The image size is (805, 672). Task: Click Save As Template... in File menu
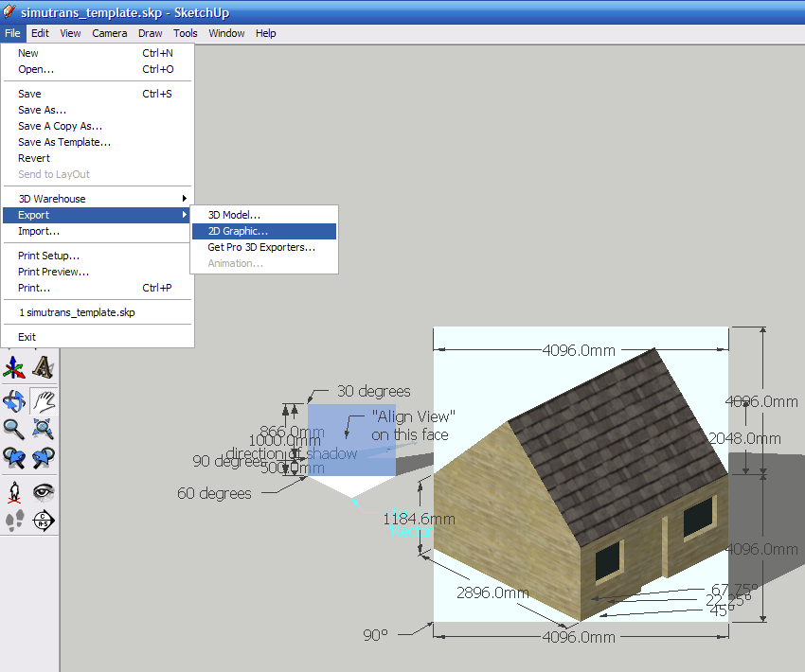click(64, 142)
